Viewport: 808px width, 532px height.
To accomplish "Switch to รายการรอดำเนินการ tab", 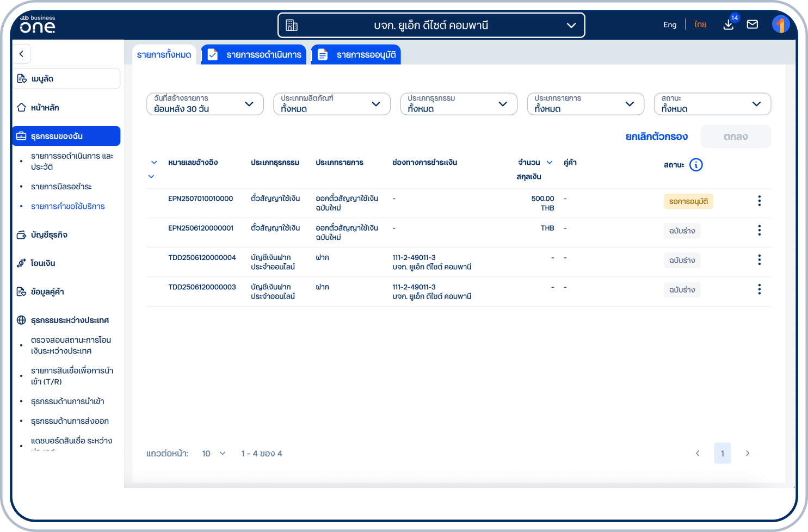I will tap(254, 54).
